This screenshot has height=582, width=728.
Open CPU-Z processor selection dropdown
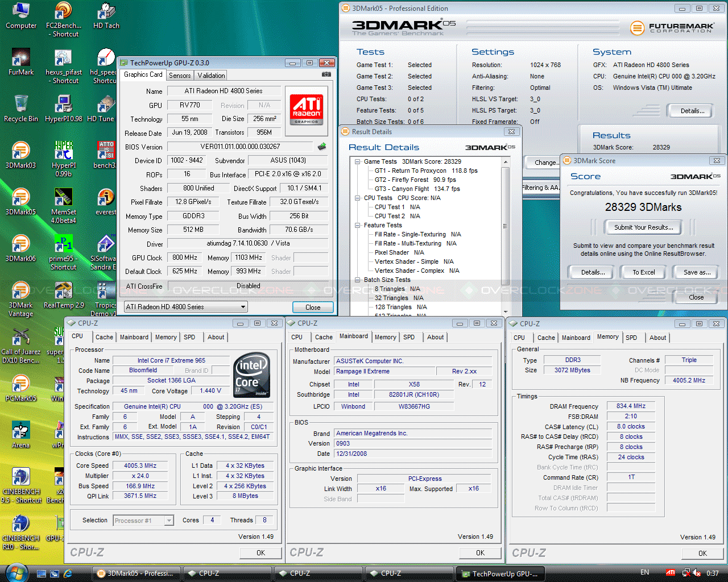143,521
